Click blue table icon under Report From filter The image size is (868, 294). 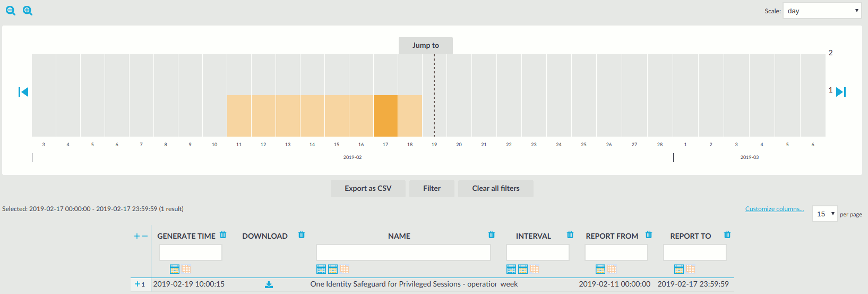(600, 269)
